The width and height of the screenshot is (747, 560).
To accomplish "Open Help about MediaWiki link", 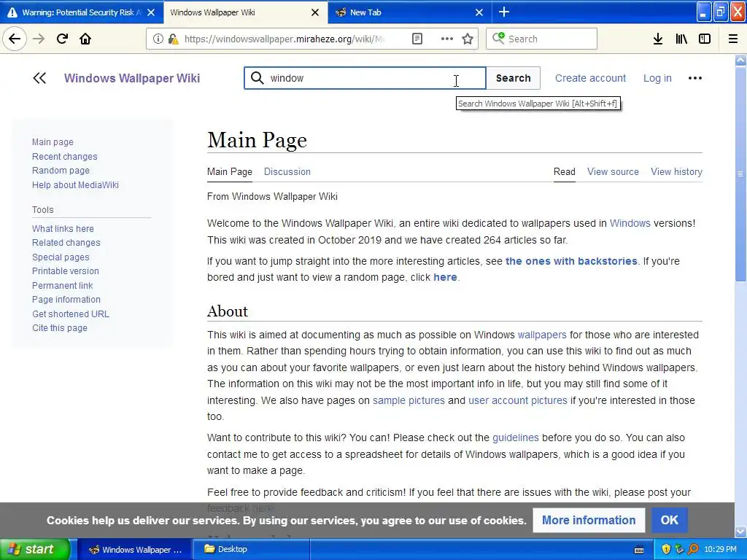I will pyautogui.click(x=75, y=184).
